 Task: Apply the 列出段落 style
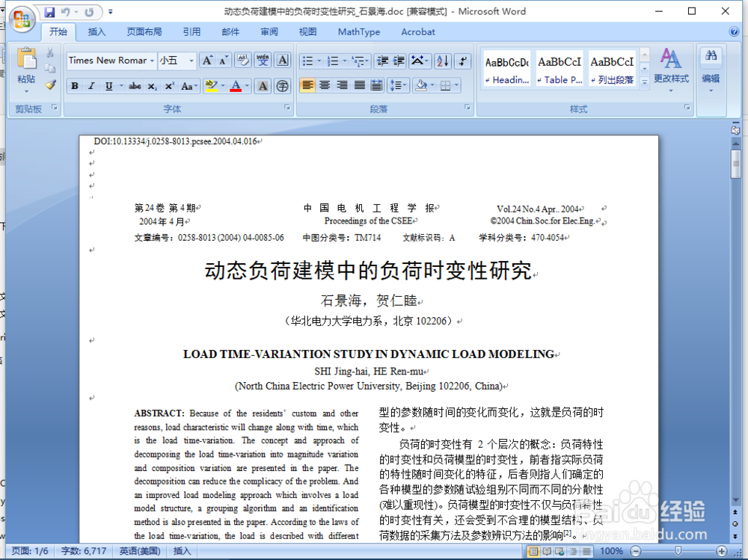click(612, 70)
